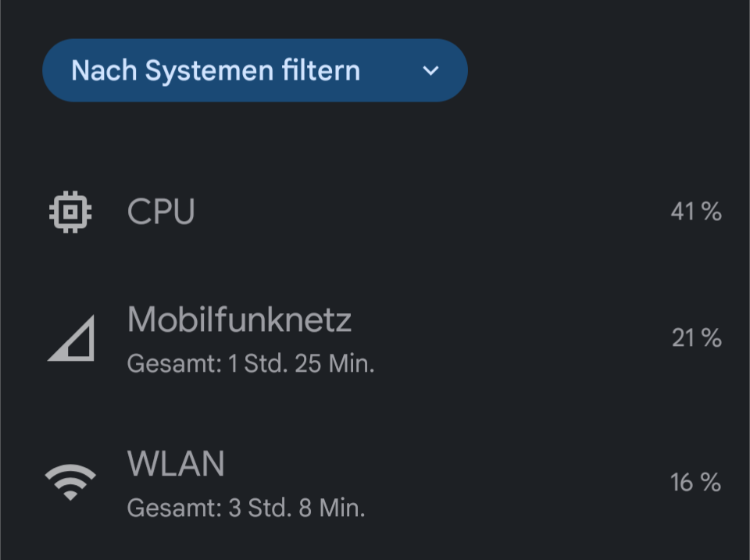Tap the percent sign next to 41
Screen dimensions: 750x560
coord(712,212)
